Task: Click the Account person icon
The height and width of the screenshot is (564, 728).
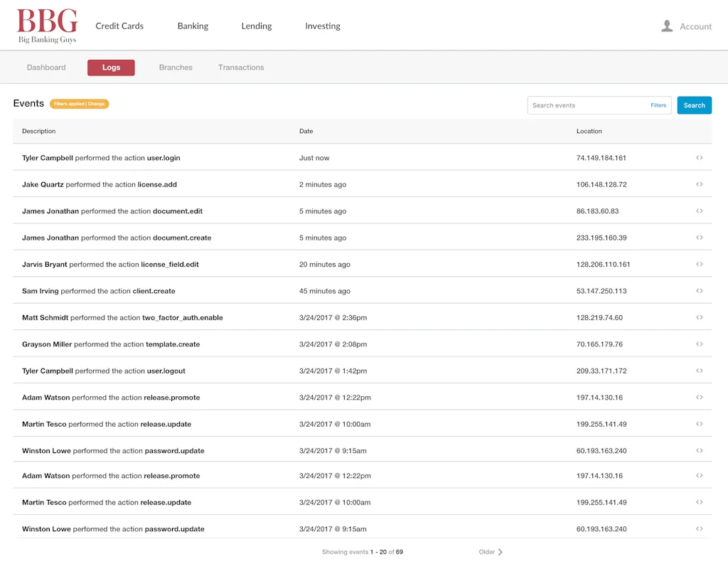Action: (667, 26)
